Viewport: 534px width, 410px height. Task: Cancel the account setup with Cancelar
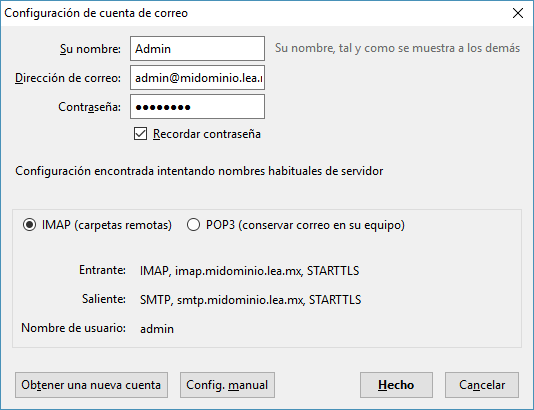pyautogui.click(x=482, y=385)
